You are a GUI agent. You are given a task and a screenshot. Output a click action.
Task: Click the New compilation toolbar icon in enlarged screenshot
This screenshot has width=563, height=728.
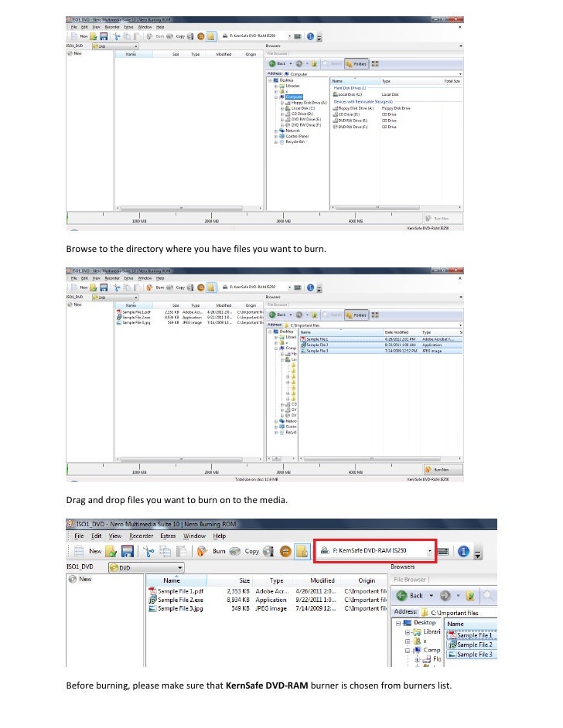click(x=79, y=551)
